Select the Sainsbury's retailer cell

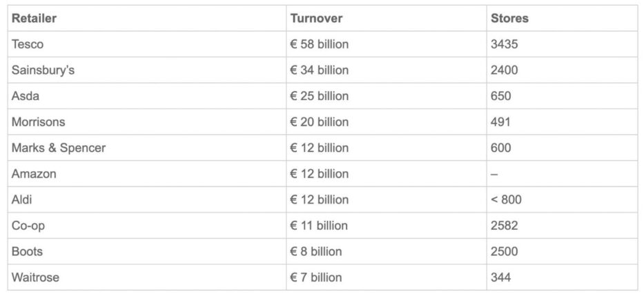click(x=43, y=70)
